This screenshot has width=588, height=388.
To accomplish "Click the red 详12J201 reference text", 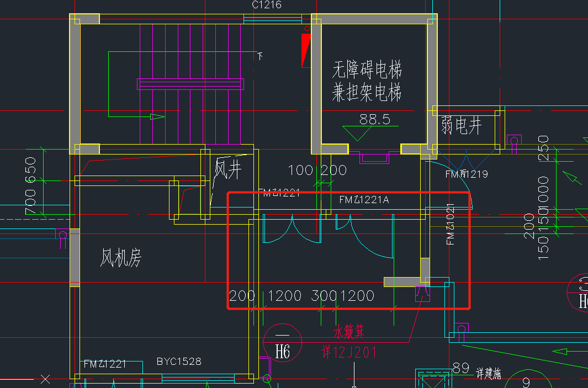I will coord(348,352).
